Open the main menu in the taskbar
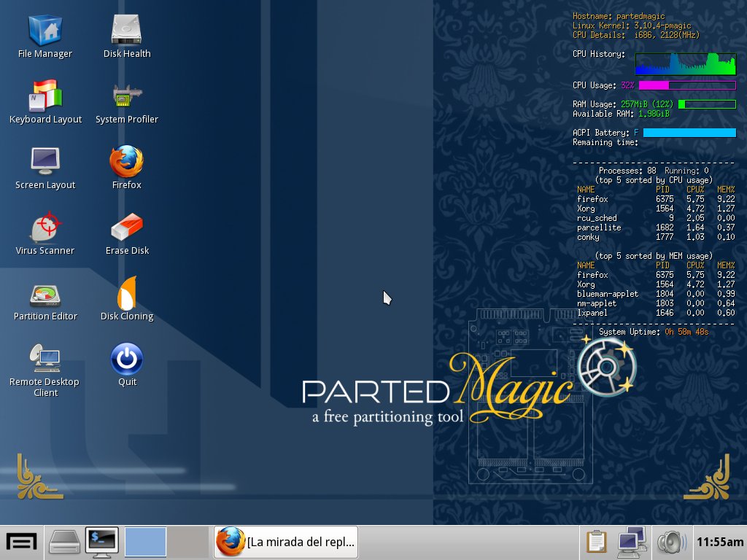The image size is (747, 560). tap(21, 542)
